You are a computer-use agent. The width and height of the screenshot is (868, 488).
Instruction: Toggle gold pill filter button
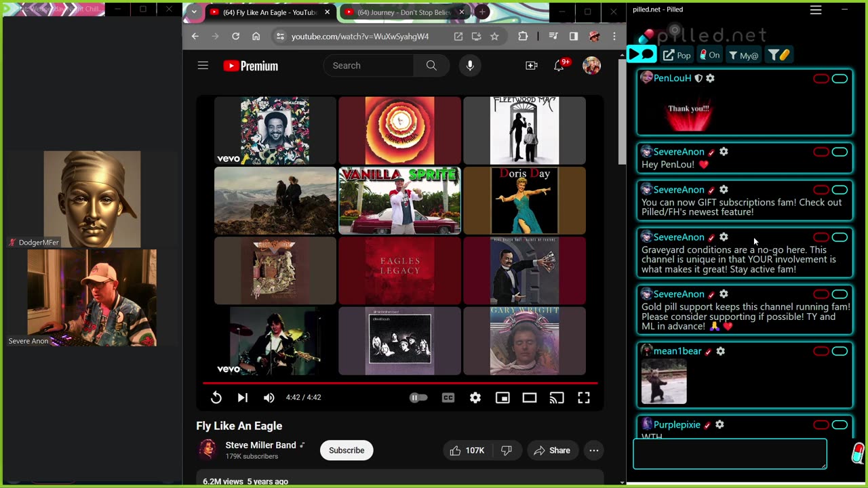(779, 55)
